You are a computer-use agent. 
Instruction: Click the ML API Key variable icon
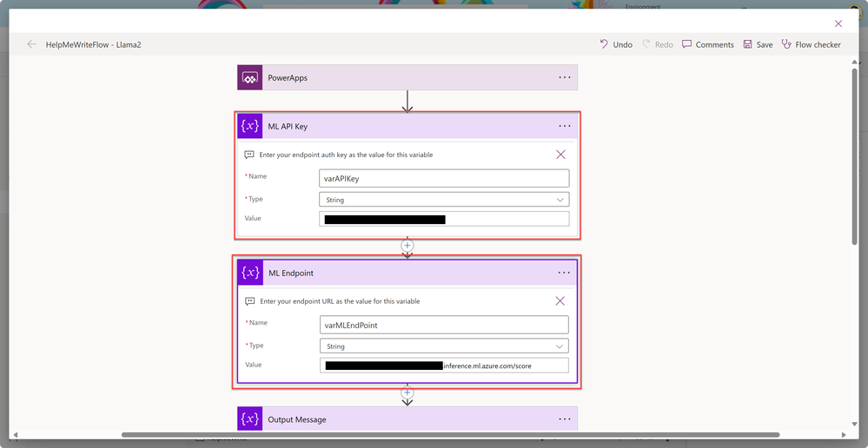click(250, 126)
